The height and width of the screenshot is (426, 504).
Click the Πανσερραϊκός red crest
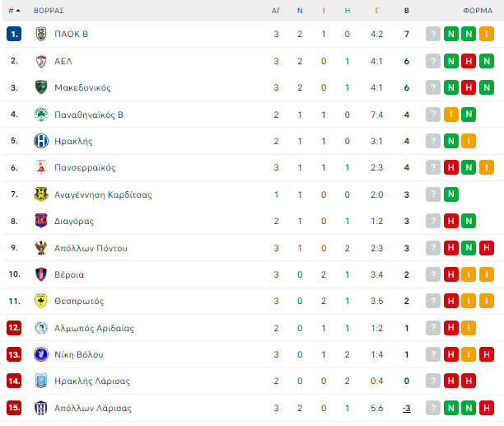pyautogui.click(x=41, y=167)
